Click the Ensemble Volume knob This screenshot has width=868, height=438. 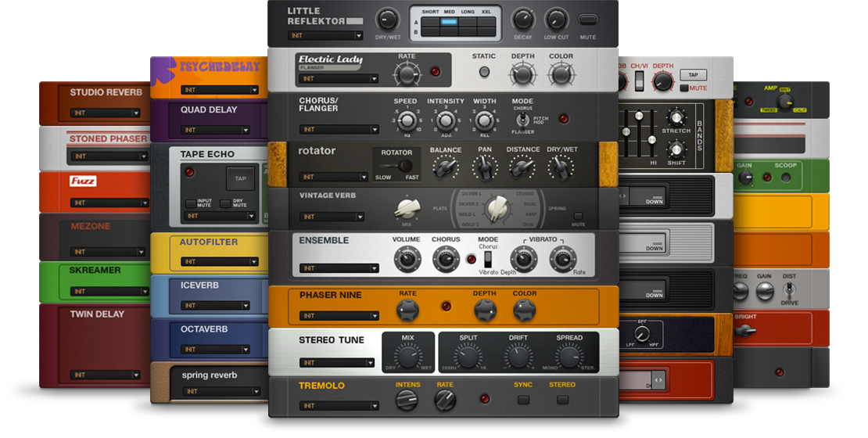(406, 259)
